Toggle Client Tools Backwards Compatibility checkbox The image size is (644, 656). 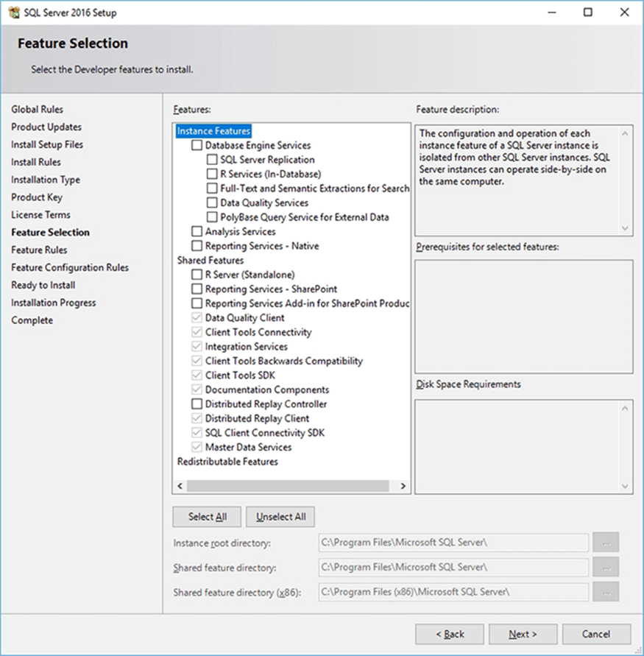point(197,361)
